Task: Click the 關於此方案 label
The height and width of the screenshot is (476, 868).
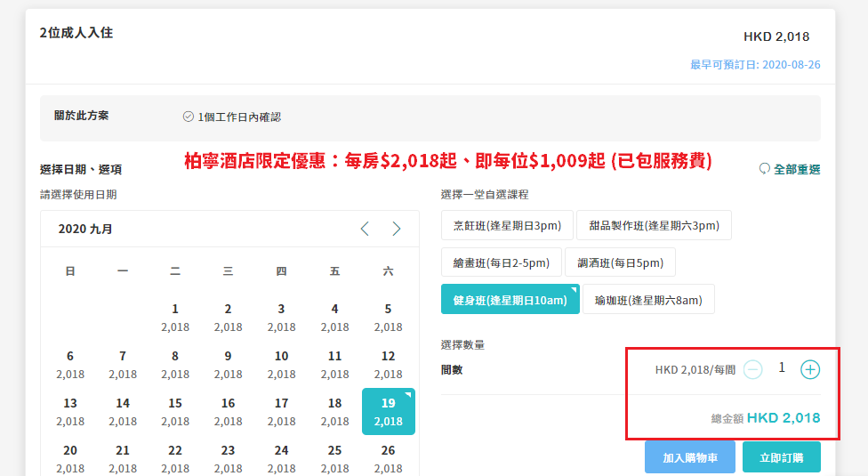Action: pyautogui.click(x=82, y=116)
